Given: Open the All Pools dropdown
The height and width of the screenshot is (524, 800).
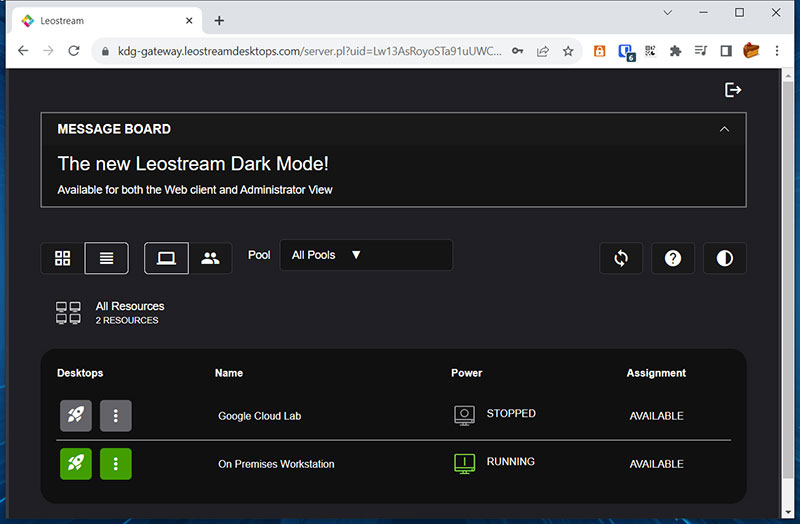Looking at the screenshot, I should pos(366,255).
